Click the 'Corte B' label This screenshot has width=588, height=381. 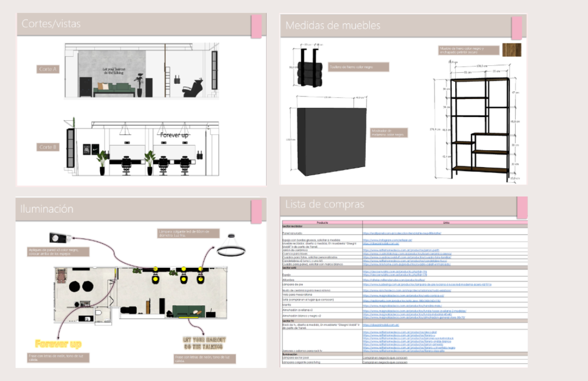point(47,147)
